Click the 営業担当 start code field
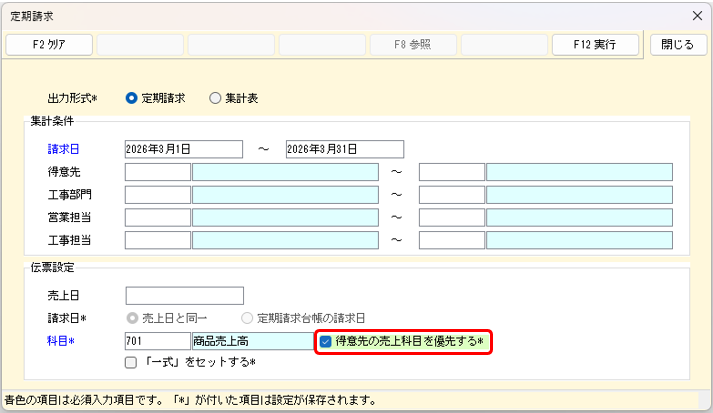Screen dimensions: 713x413 [x=158, y=217]
